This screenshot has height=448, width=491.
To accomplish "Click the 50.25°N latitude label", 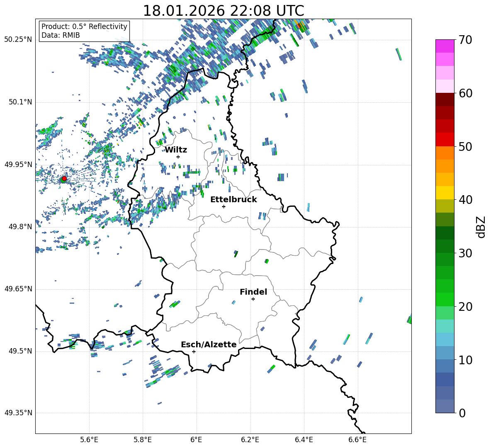I will pos(18,40).
